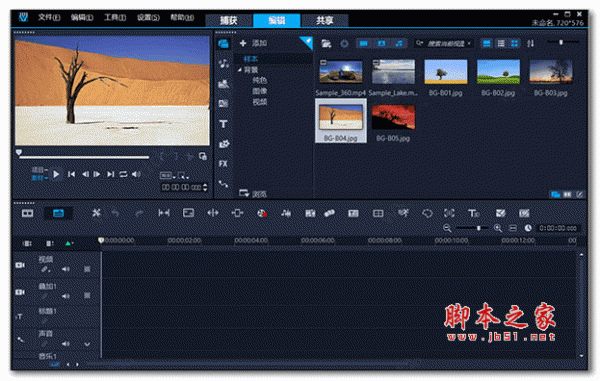Image resolution: width=600 pixels, height=381 pixels.
Task: Open the mask creator icon
Action: pyautogui.click(x=427, y=213)
